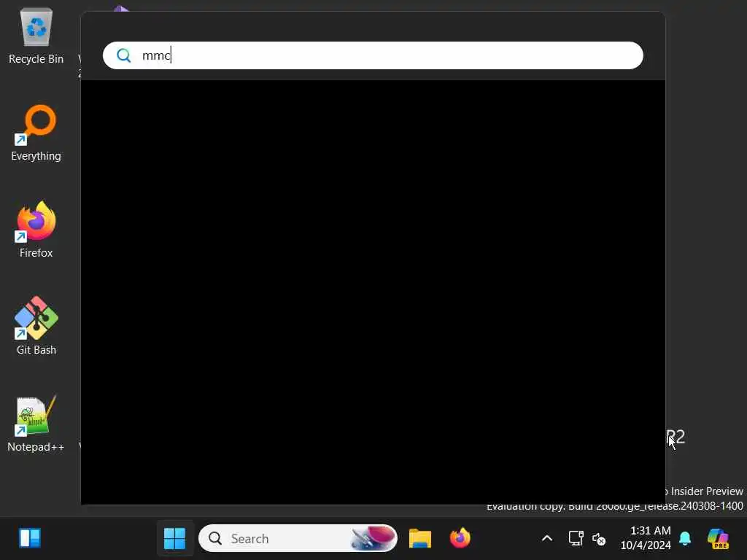The height and width of the screenshot is (560, 747).
Task: Launch Copilot Preview from the taskbar
Action: tap(718, 539)
